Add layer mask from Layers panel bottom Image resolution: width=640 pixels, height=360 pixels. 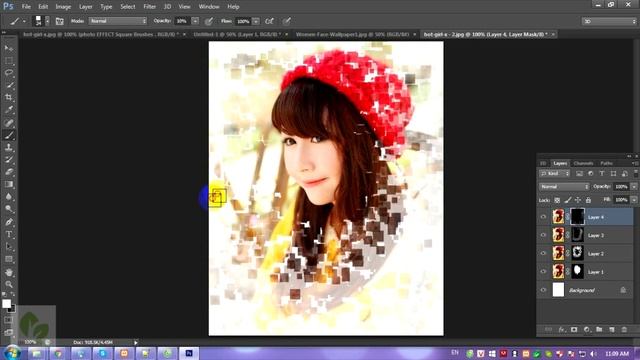(x=574, y=329)
